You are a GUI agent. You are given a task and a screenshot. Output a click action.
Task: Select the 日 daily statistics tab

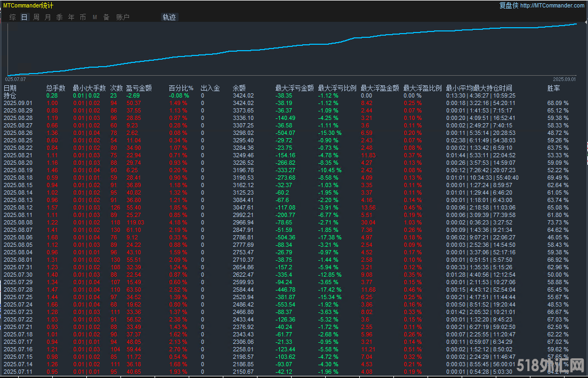[x=24, y=17]
